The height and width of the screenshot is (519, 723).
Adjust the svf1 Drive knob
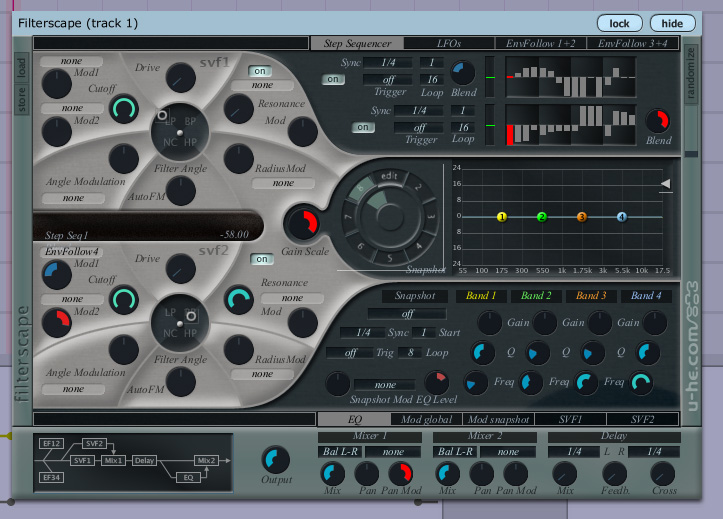pos(180,78)
